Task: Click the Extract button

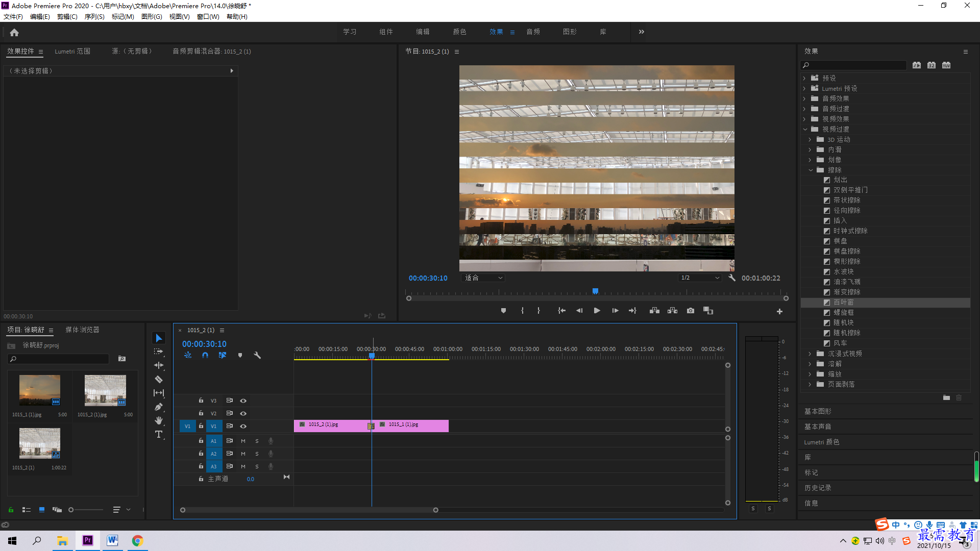Action: (x=672, y=311)
